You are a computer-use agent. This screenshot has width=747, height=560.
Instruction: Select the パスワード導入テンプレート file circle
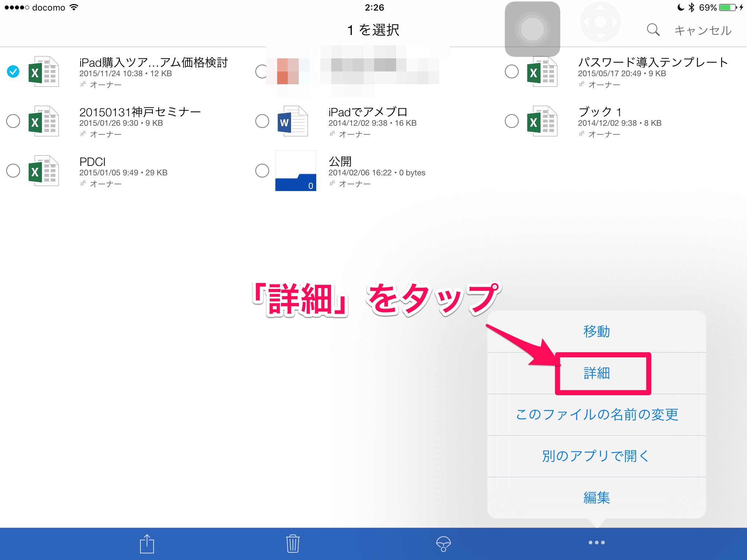pyautogui.click(x=511, y=71)
